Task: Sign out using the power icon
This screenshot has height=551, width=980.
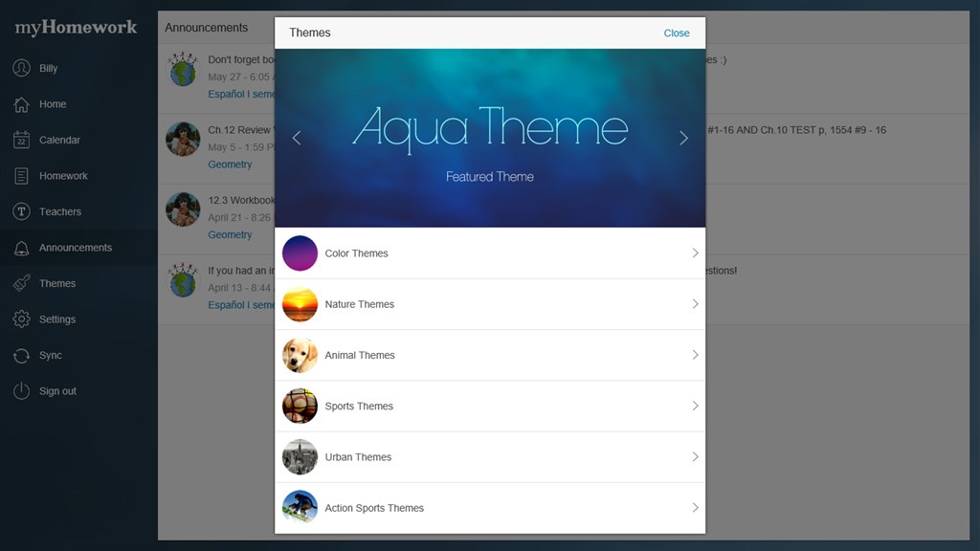Action: point(21,391)
